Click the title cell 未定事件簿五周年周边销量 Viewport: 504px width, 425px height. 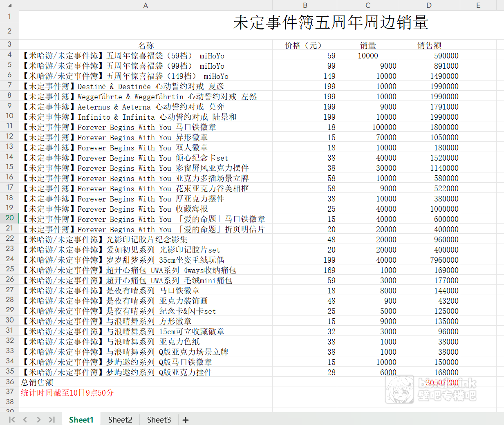coord(330,23)
